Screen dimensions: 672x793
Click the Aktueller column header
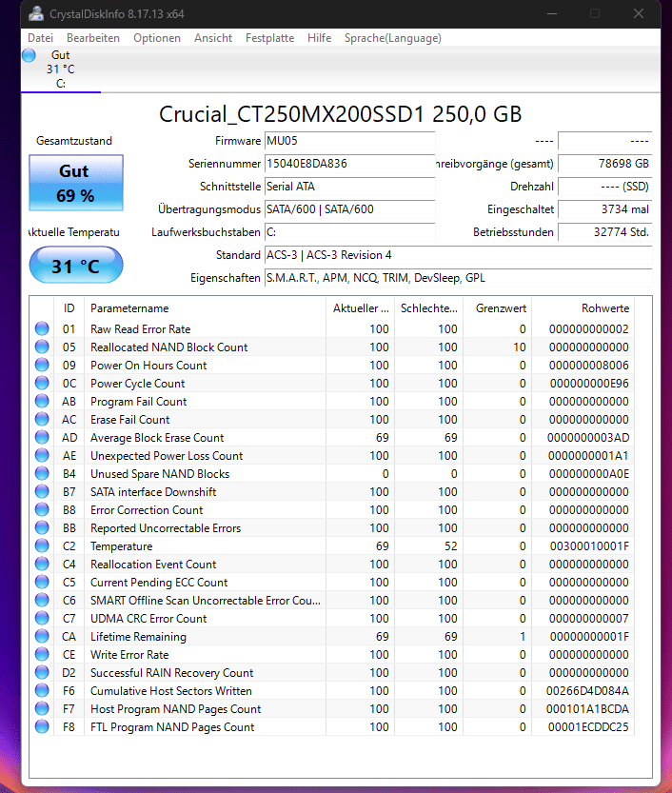(360, 308)
